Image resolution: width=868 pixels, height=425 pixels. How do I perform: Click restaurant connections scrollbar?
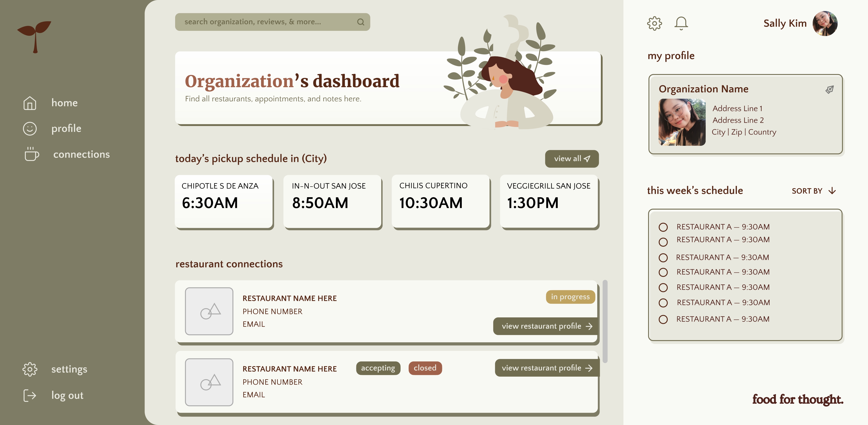click(x=605, y=321)
